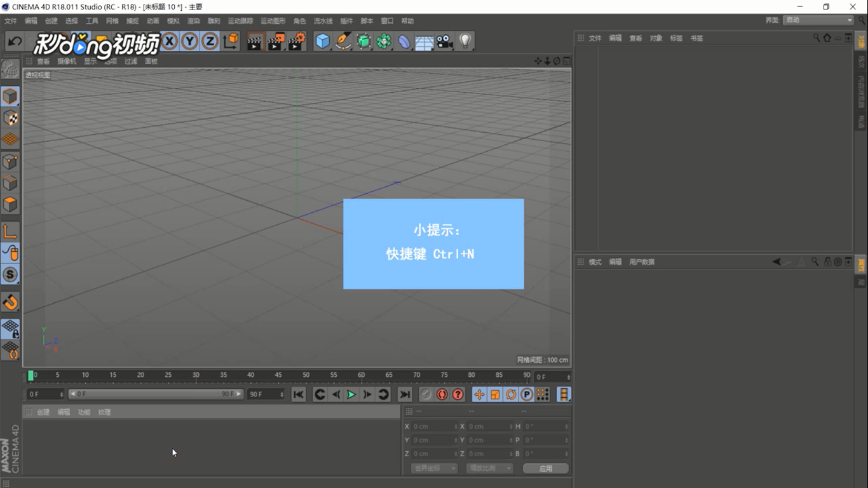Toggle the world coordinate system icon

click(231, 42)
